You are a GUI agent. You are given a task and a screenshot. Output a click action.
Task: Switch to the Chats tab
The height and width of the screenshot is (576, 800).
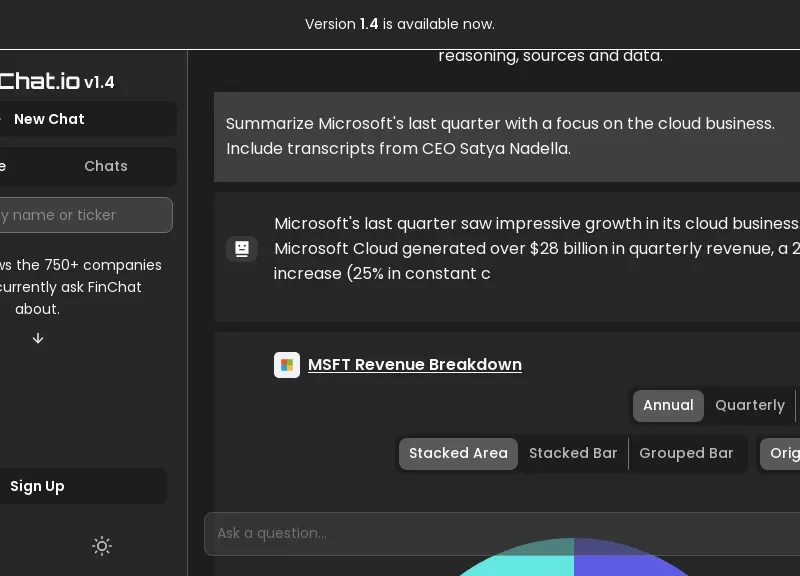pyautogui.click(x=106, y=166)
